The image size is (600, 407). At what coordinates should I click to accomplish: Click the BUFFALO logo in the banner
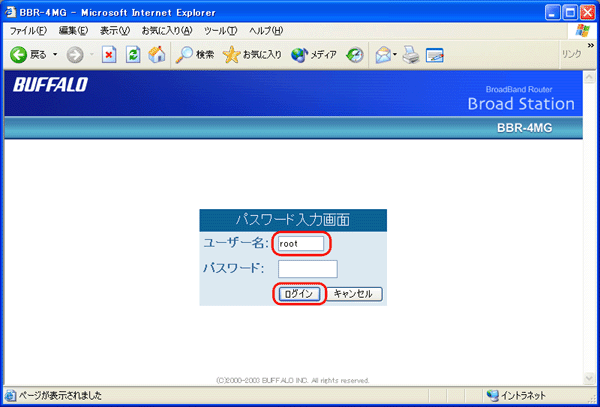50,85
